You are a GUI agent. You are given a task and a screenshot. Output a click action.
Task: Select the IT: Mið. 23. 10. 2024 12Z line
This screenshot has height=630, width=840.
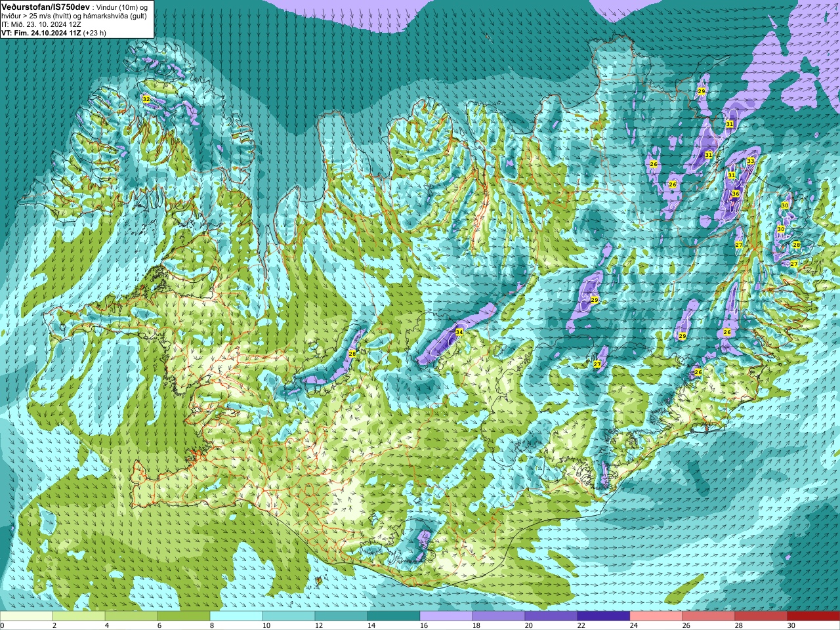(x=41, y=24)
